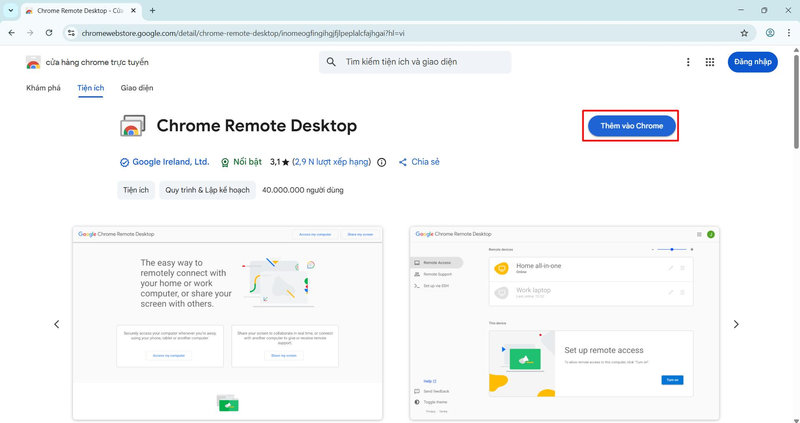Click the Thêm vào Chrome button
Viewport: 800px width, 423px height.
pyautogui.click(x=632, y=126)
